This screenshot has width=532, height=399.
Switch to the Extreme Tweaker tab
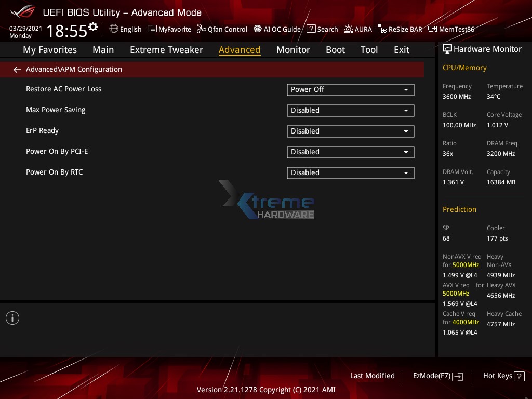tap(166, 49)
